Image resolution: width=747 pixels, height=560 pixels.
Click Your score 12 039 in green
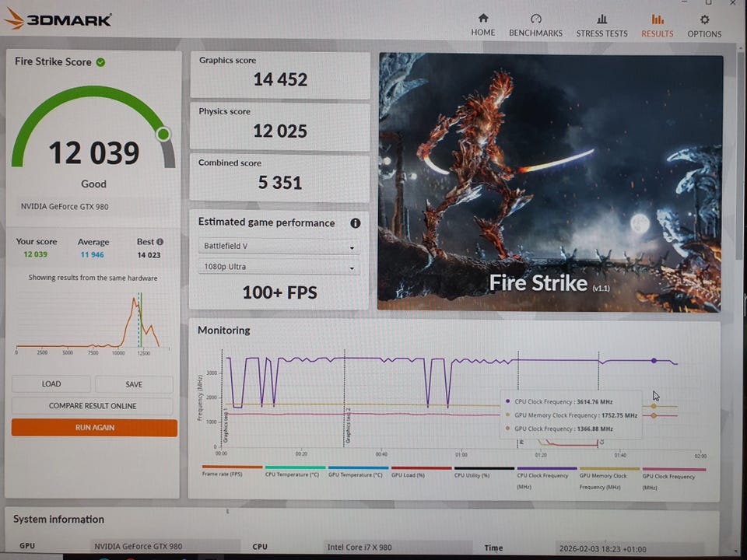tap(35, 254)
